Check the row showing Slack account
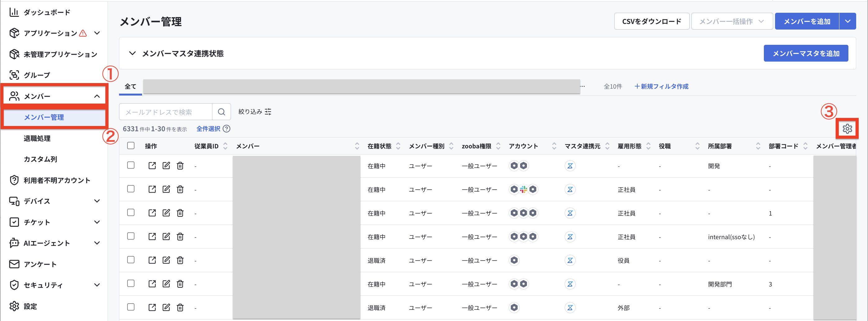The height and width of the screenshot is (321, 868). (x=131, y=189)
